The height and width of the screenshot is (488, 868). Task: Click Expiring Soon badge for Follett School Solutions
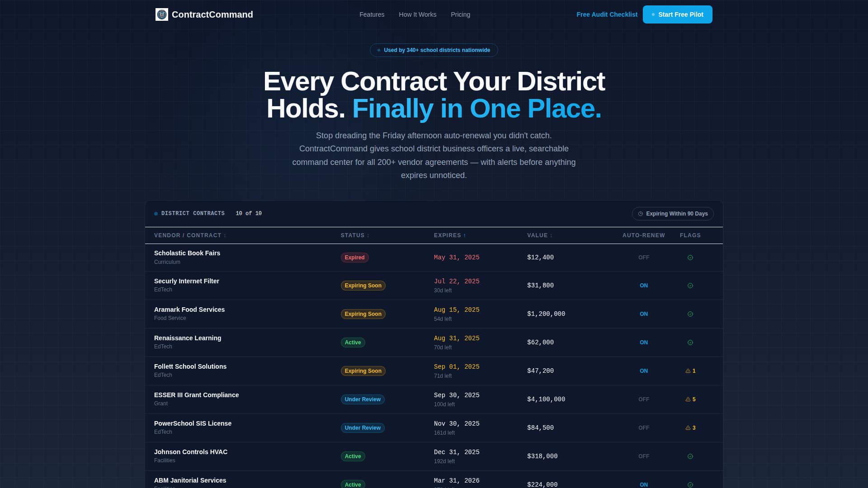coord(363,371)
